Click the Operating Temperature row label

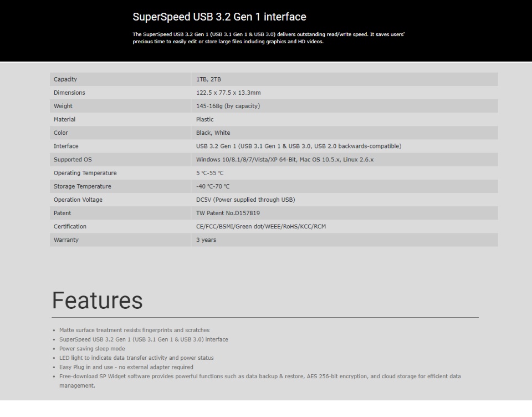click(85, 173)
